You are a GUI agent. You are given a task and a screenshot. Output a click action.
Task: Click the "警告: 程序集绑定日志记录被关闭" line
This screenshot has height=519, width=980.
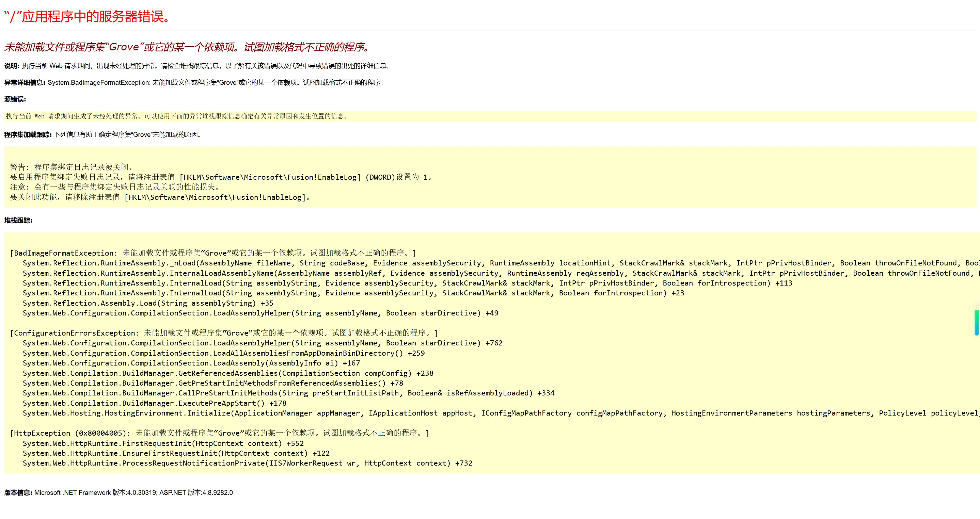(72, 167)
